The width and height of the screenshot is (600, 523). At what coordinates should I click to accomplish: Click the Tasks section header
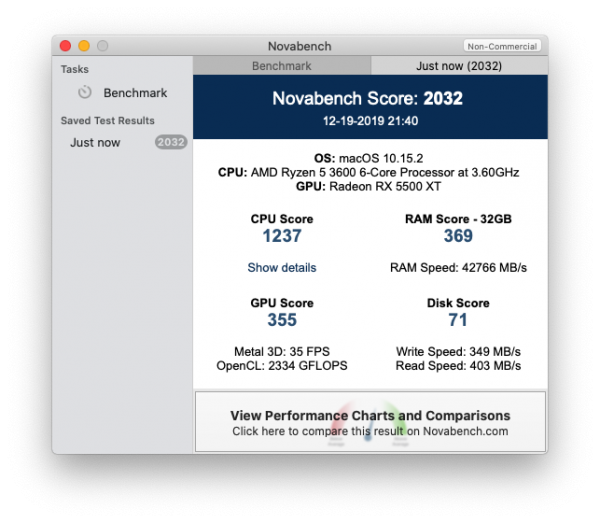click(75, 69)
